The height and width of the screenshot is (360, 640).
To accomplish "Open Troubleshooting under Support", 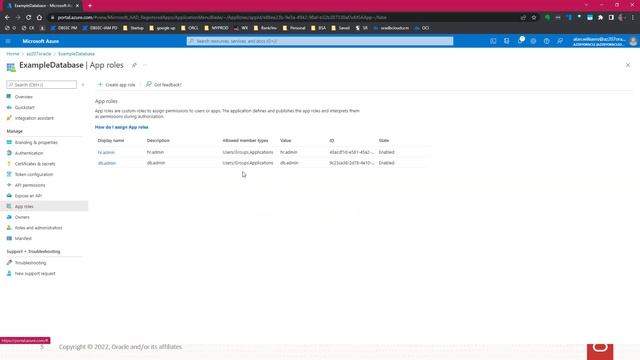I will [x=30, y=263].
